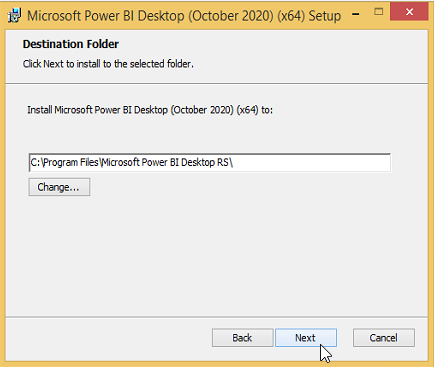Focus the destination folder path field

[x=210, y=162]
